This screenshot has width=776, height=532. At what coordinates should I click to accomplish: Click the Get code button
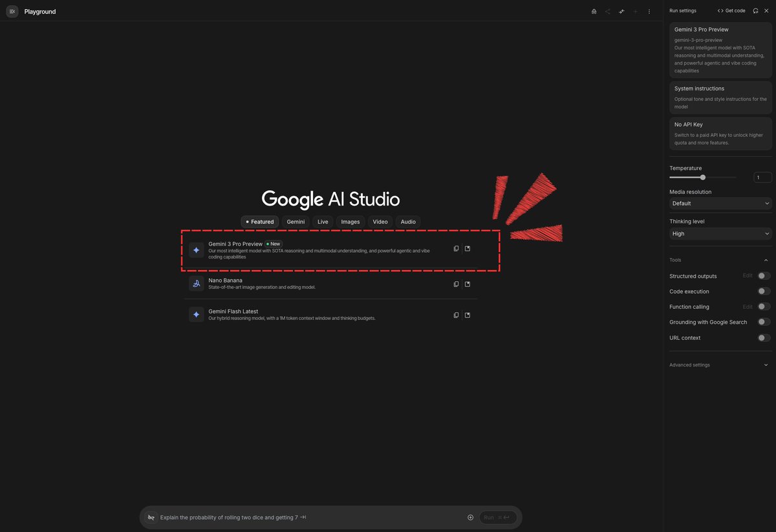coord(731,10)
